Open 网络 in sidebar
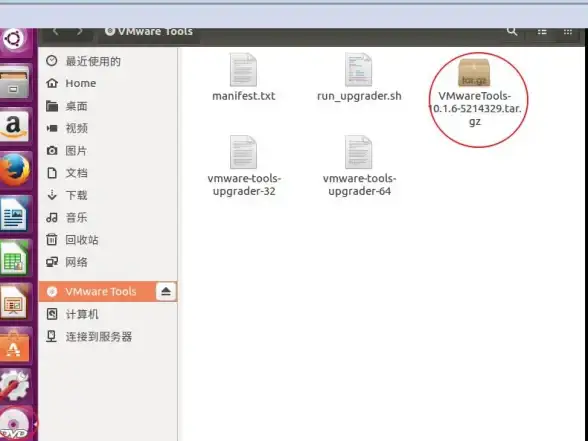This screenshot has height=441, width=588. [108, 262]
